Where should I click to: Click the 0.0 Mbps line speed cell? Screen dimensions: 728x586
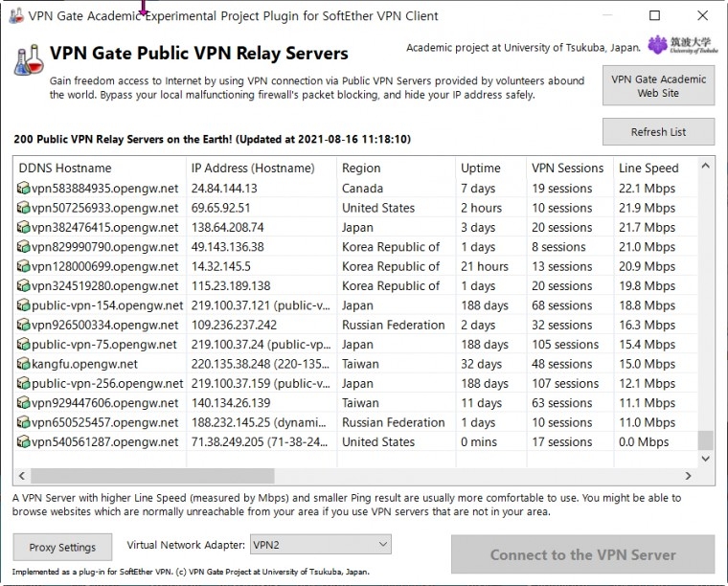644,441
